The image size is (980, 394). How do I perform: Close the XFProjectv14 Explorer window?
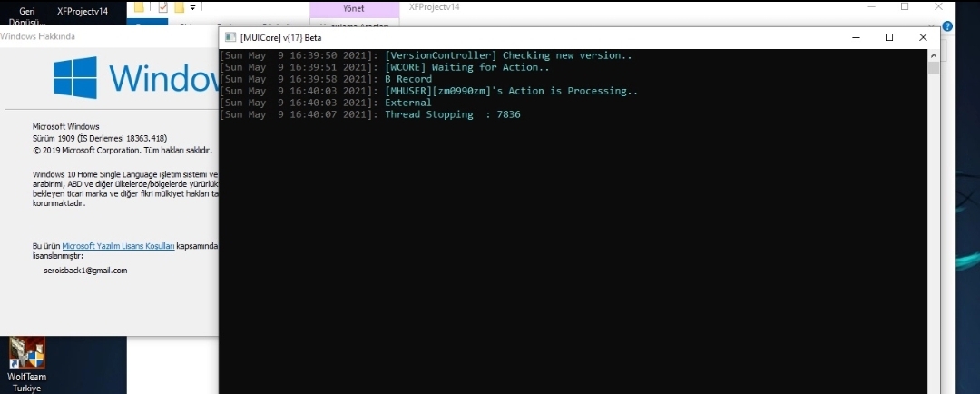click(938, 7)
